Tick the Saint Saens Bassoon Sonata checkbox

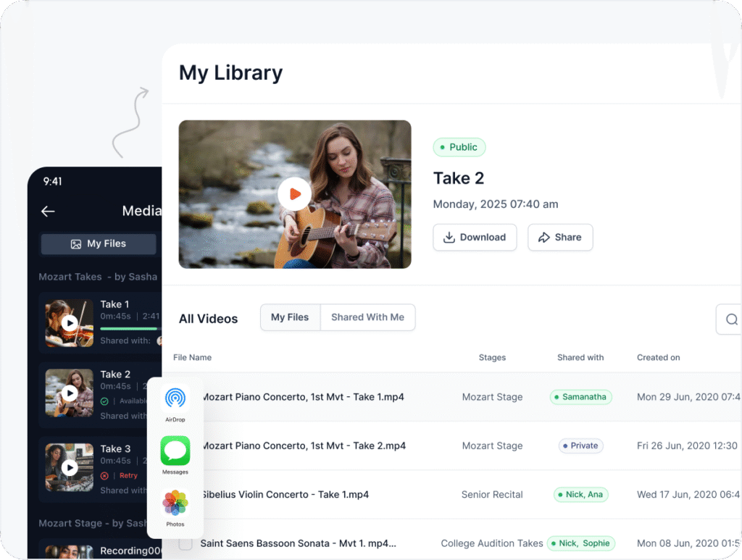tap(185, 543)
